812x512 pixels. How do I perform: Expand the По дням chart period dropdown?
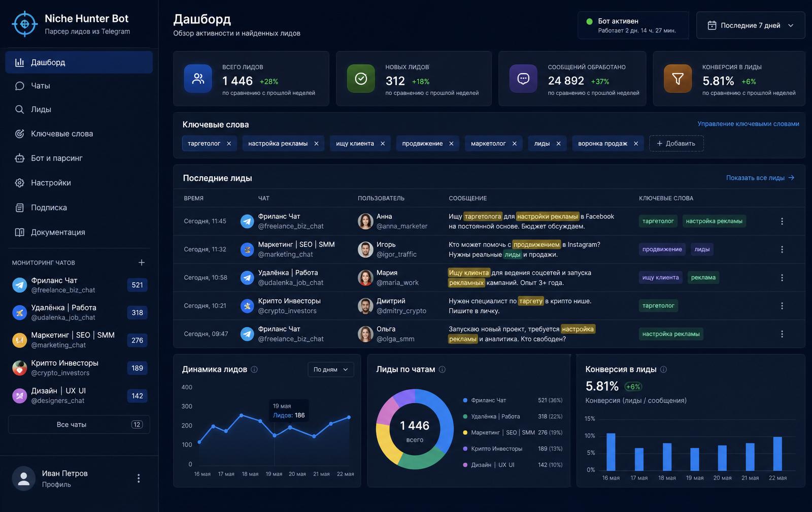tap(331, 369)
